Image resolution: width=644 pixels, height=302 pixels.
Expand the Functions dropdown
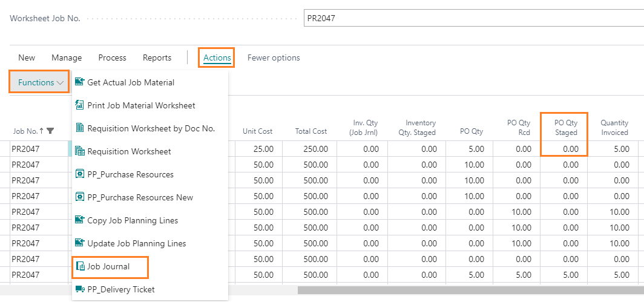click(x=41, y=82)
